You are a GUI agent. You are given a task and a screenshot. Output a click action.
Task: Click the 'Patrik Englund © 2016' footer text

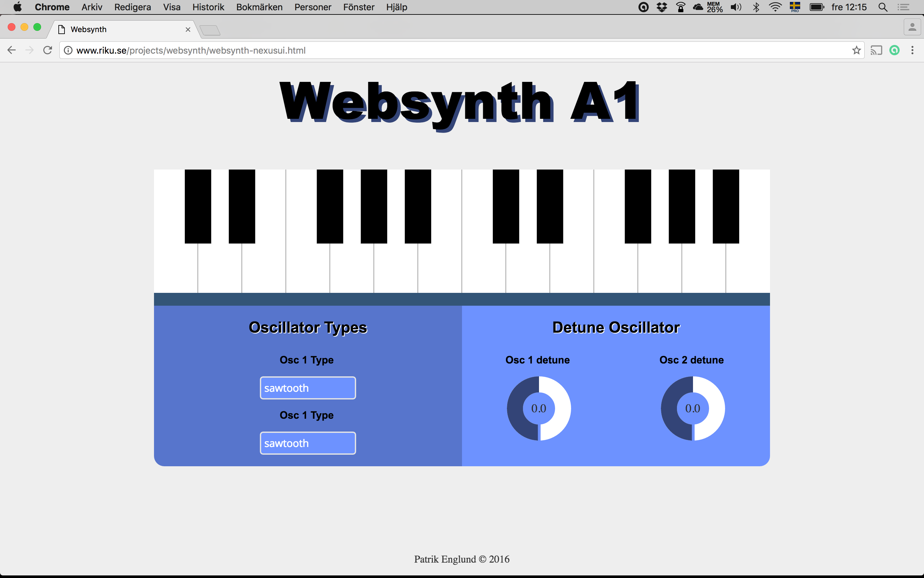coord(462,559)
